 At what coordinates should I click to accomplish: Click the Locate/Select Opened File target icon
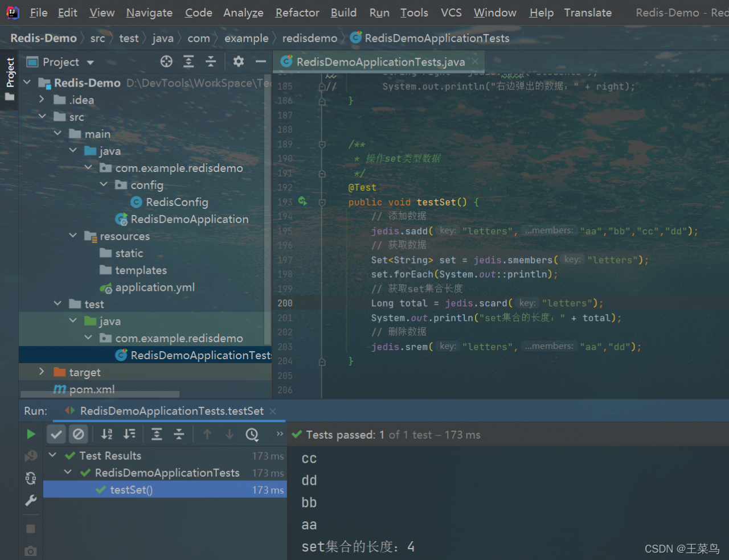[x=166, y=61]
